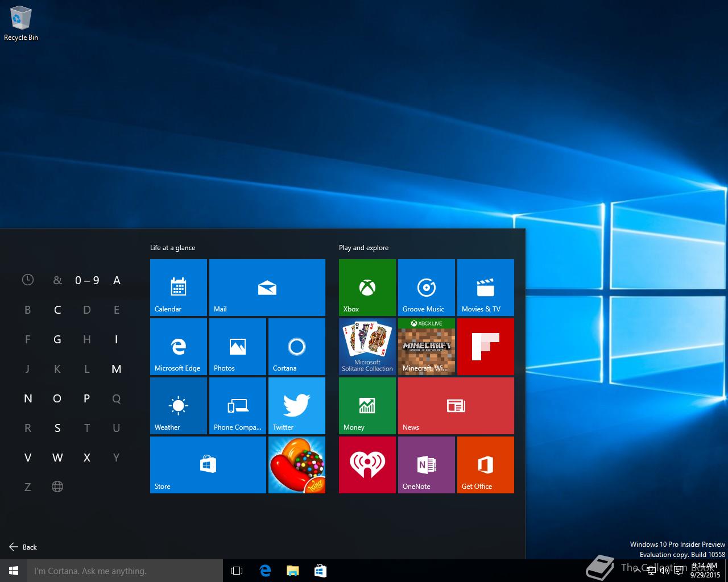Image resolution: width=728 pixels, height=582 pixels.
Task: Open the Twitter tile
Action: (x=297, y=406)
